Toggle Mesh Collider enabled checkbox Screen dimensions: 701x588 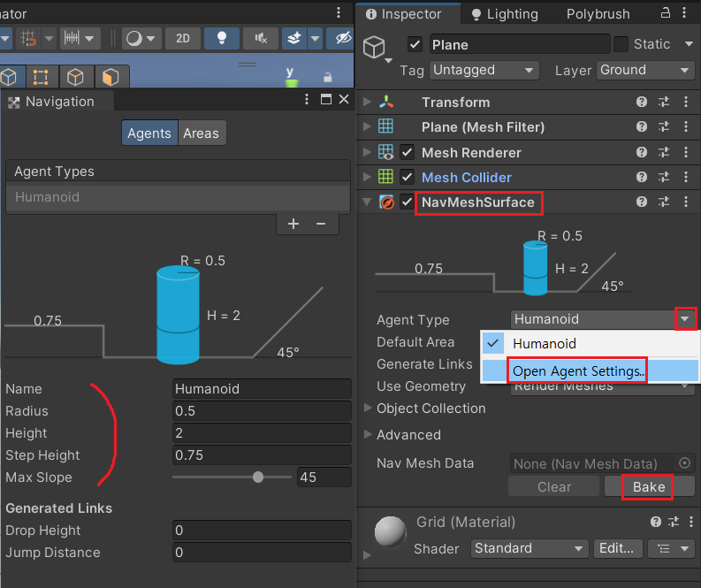[x=407, y=177]
